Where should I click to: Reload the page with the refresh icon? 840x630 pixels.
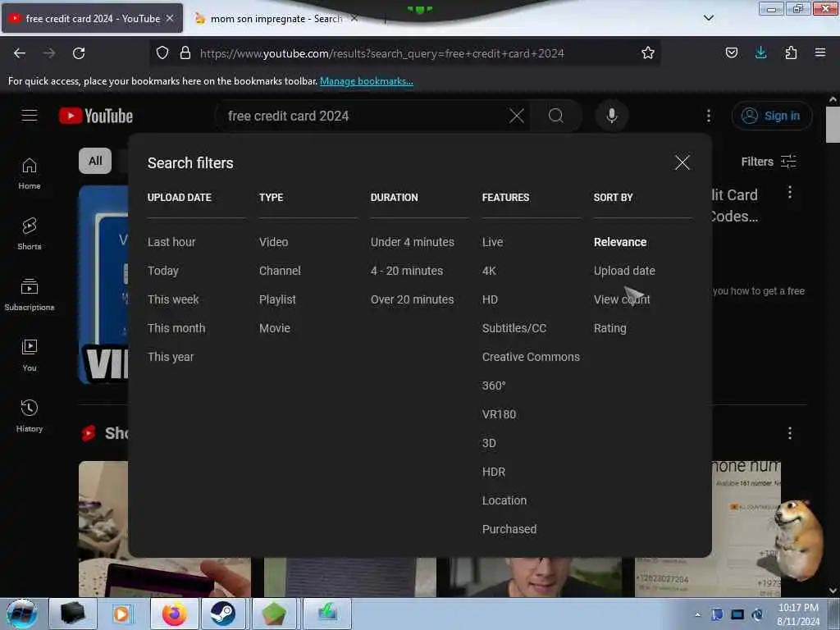(79, 53)
